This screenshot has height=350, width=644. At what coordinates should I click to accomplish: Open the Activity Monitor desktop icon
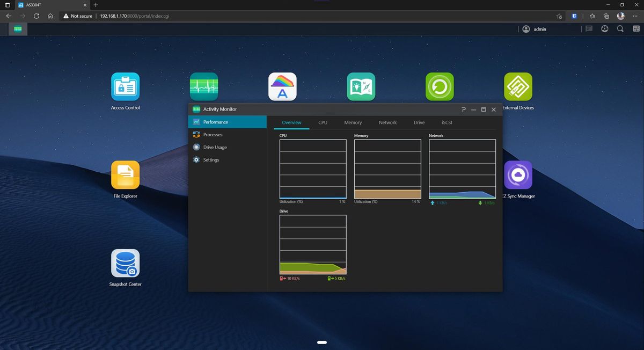pos(204,87)
